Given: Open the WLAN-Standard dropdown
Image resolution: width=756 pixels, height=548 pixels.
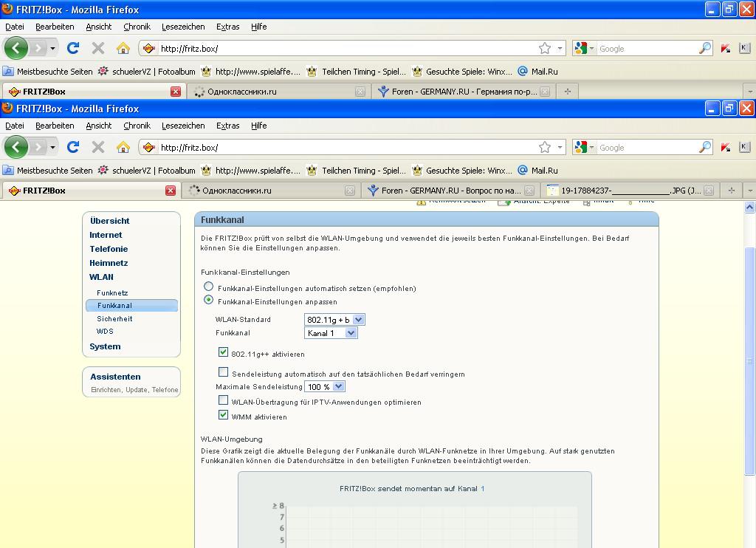Looking at the screenshot, I should point(334,319).
